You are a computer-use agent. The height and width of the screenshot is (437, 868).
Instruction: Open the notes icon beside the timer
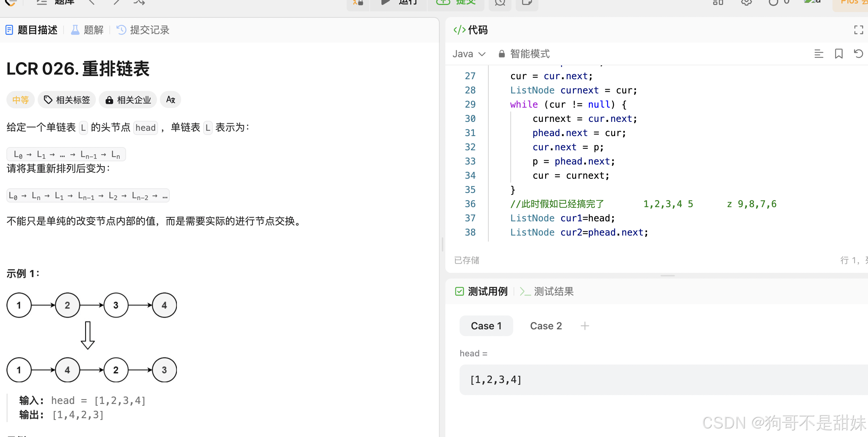coord(527,4)
